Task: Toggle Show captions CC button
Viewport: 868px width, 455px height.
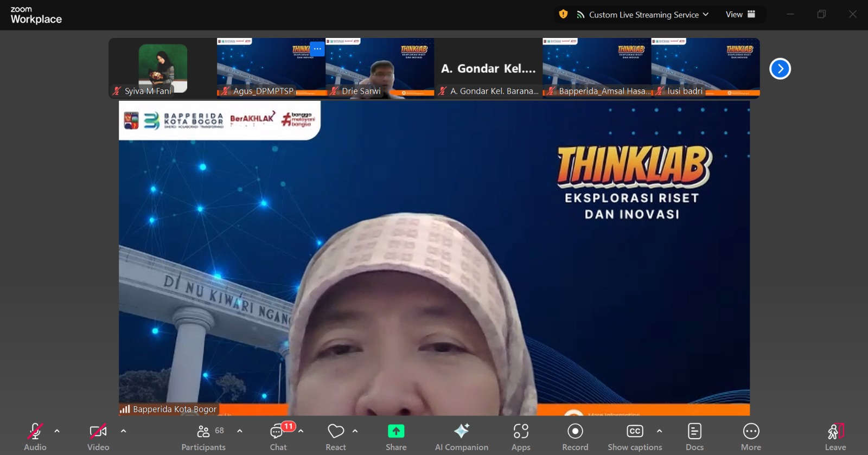Action: pos(634,432)
